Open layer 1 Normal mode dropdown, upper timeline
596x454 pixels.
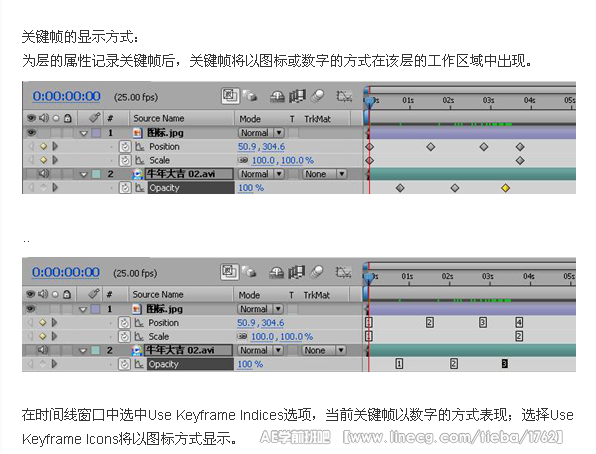(x=261, y=133)
